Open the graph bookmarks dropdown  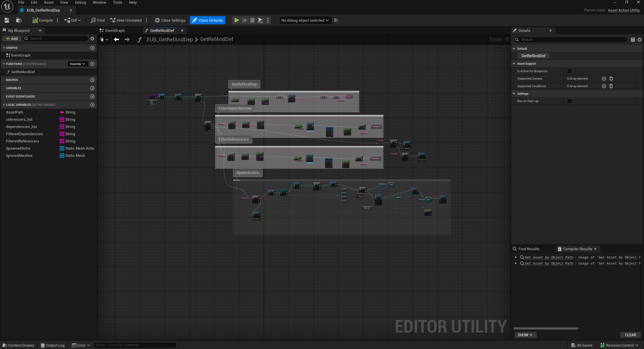coord(104,39)
